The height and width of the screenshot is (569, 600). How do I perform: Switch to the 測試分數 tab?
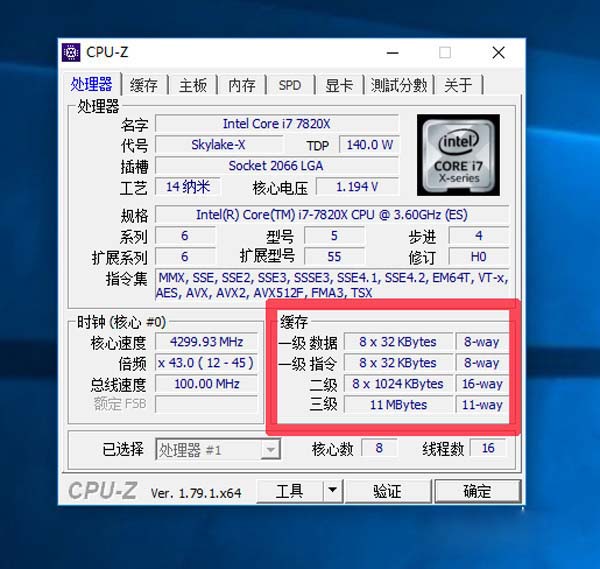pos(399,85)
